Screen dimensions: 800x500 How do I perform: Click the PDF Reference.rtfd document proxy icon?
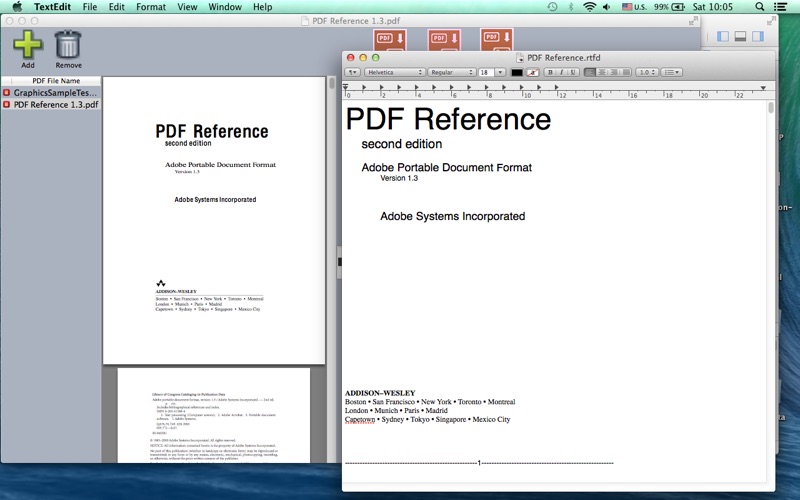pos(520,58)
